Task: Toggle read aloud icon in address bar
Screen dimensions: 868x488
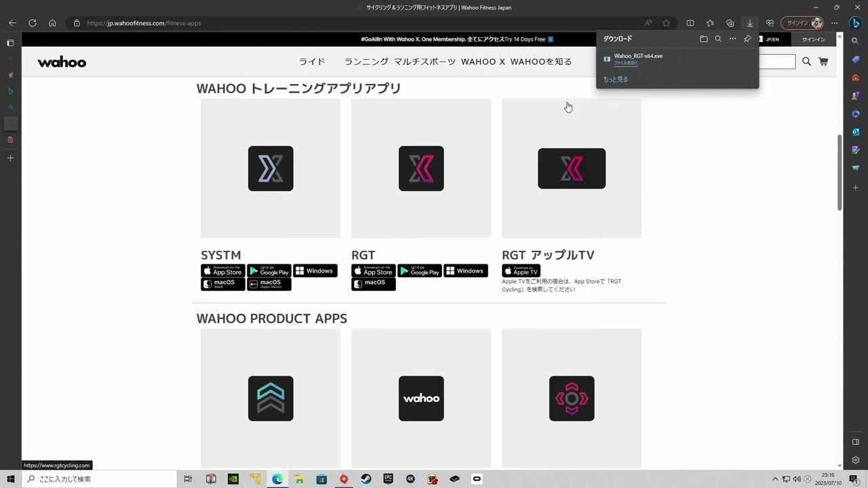Action: tap(648, 23)
